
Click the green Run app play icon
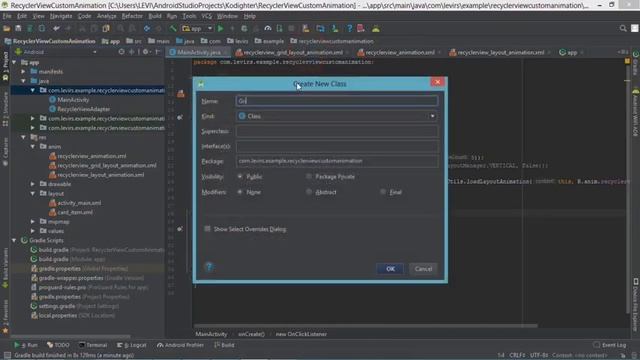pyautogui.click(x=220, y=29)
